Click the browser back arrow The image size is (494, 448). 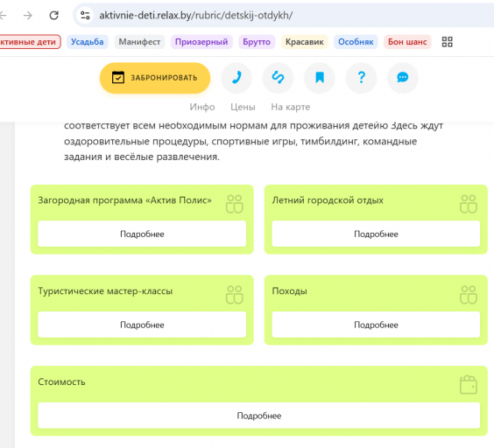click(3, 15)
